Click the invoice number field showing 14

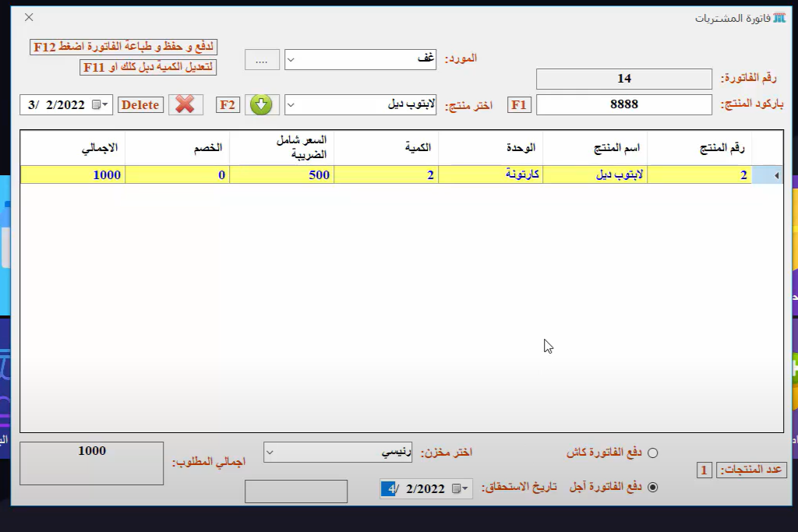pos(624,79)
